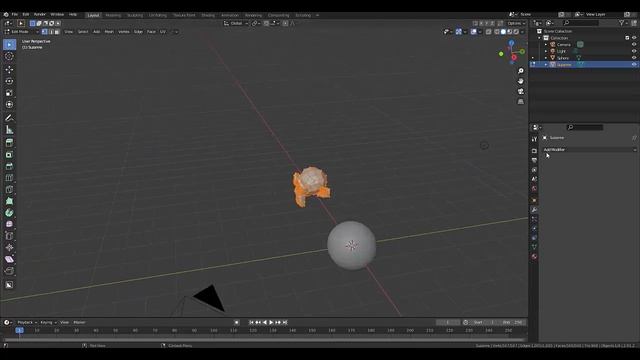
Task: Jump to the timeline end frame button
Action: [285, 322]
